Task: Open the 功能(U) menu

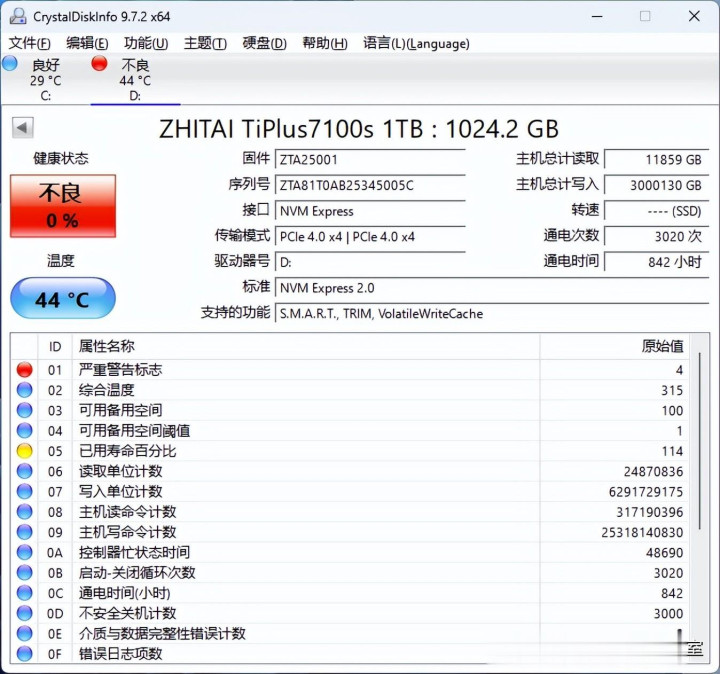Action: pos(146,43)
